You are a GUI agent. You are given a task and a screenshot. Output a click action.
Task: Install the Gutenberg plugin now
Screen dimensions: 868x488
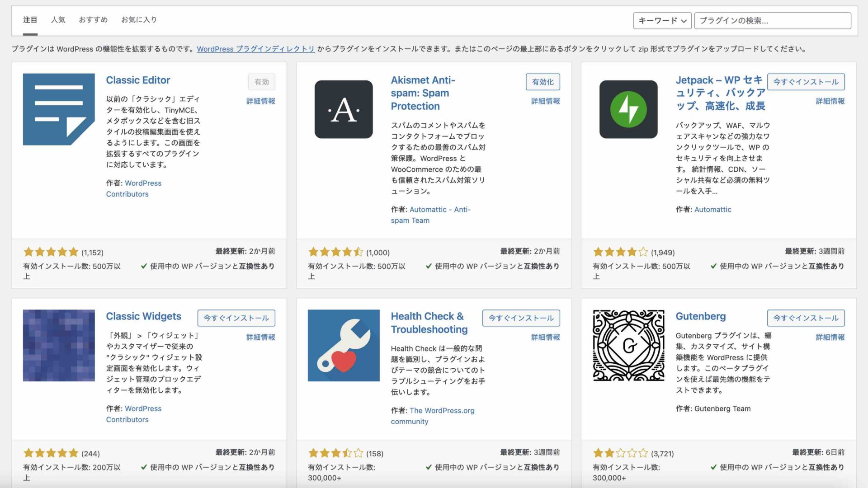pyautogui.click(x=806, y=318)
